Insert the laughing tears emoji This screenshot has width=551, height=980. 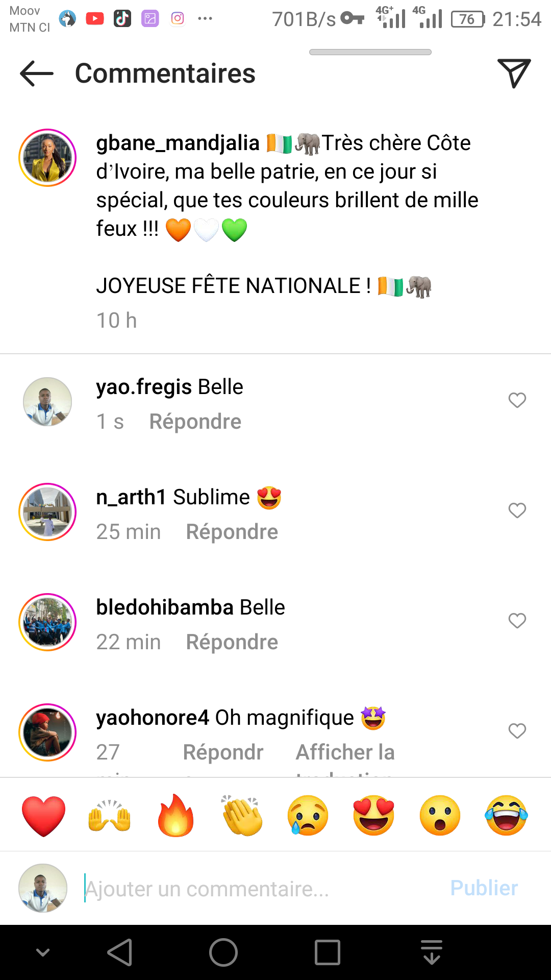(x=506, y=815)
